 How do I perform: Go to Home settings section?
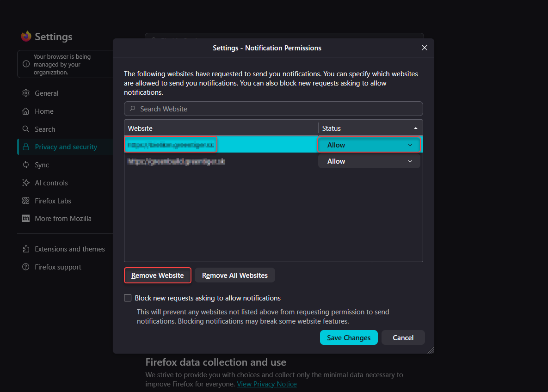[x=44, y=111]
